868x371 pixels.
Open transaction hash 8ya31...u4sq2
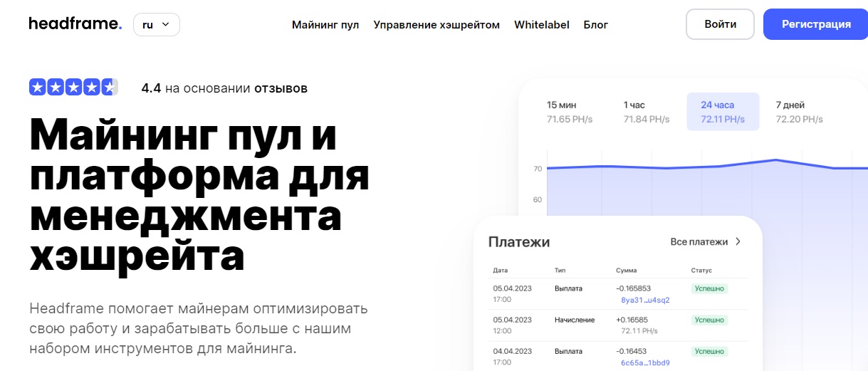coord(645,300)
